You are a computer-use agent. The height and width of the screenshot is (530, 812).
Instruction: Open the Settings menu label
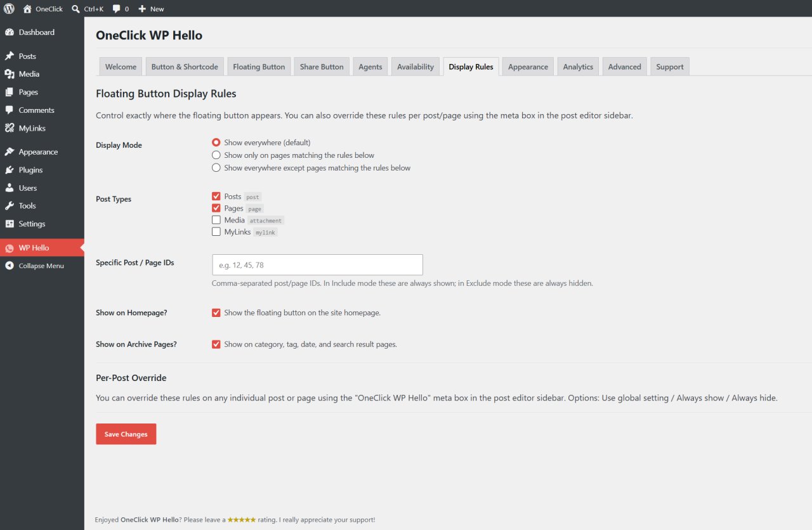pyautogui.click(x=32, y=224)
